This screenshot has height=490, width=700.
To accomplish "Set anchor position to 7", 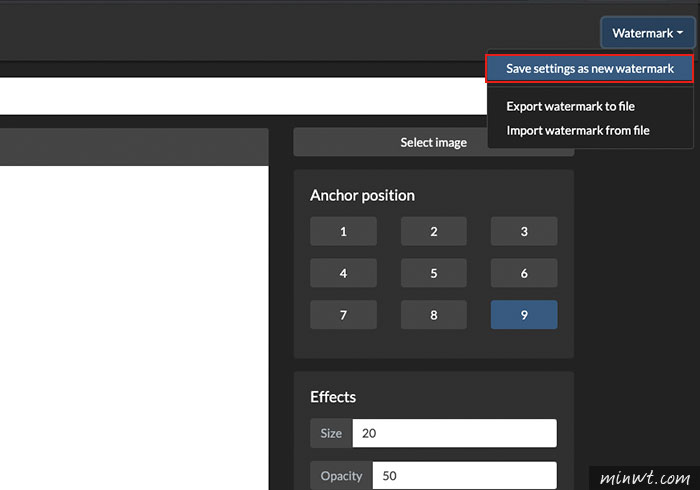I will [343, 315].
